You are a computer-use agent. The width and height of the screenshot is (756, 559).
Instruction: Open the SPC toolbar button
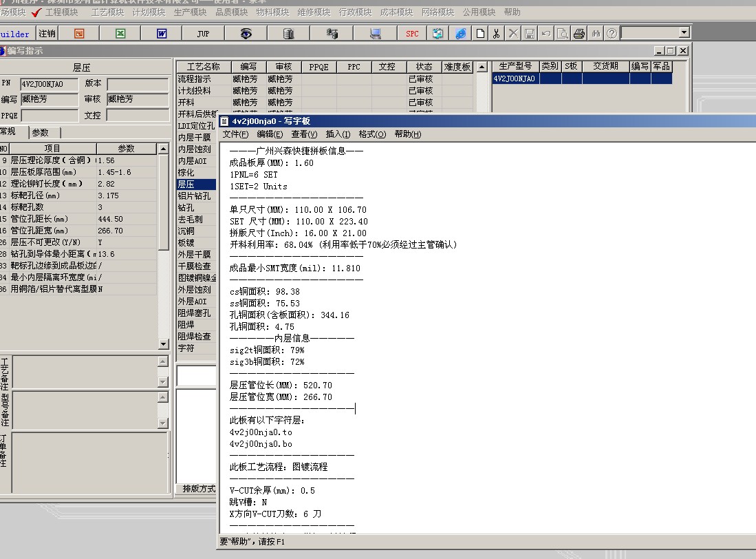click(x=412, y=33)
